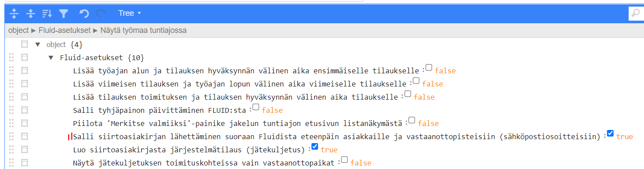644x169 pixels.
Task: Uncheck 'Salli siirtoasiakirjan lähettäminen' checkbox
Action: [x=610, y=133]
